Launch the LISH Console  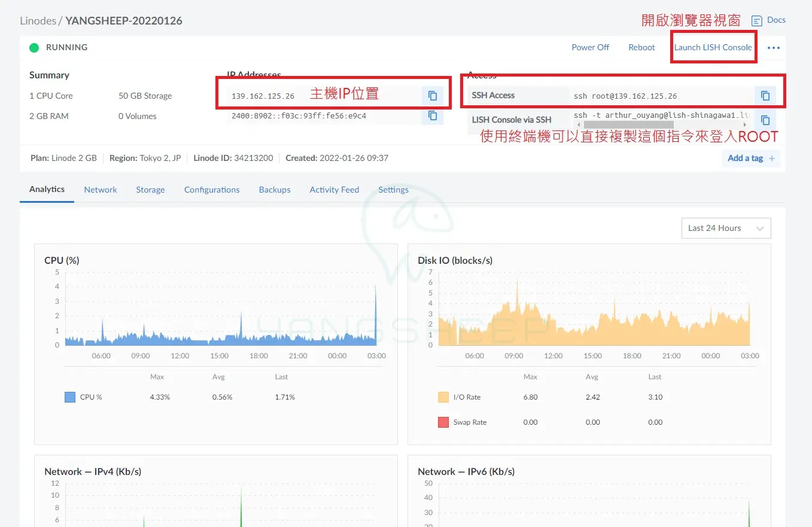coord(713,47)
